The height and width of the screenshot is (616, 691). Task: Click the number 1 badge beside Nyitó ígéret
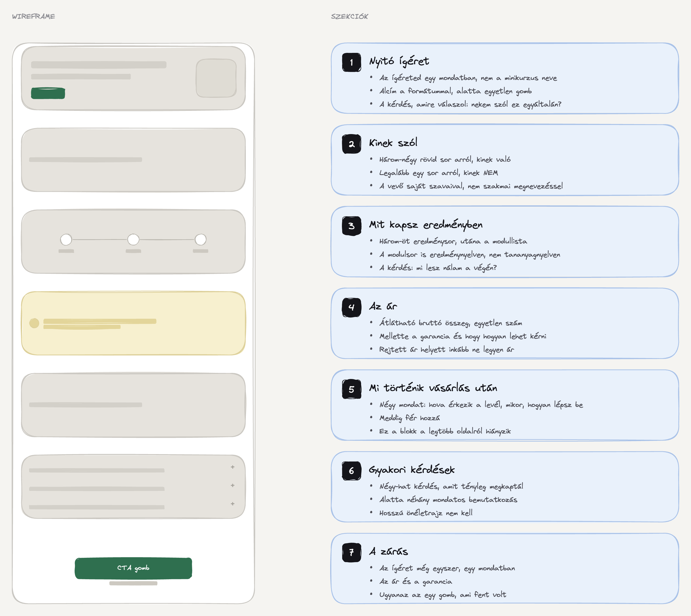pos(351,62)
